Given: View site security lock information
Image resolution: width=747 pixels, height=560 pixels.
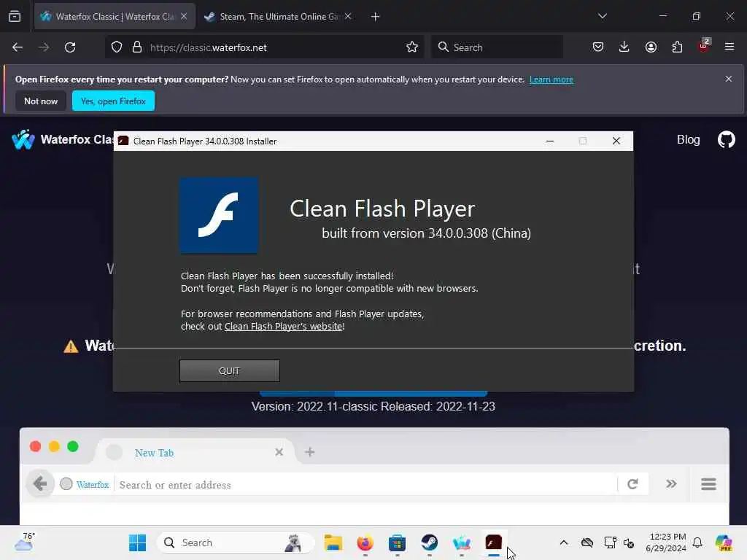Looking at the screenshot, I should click(137, 47).
